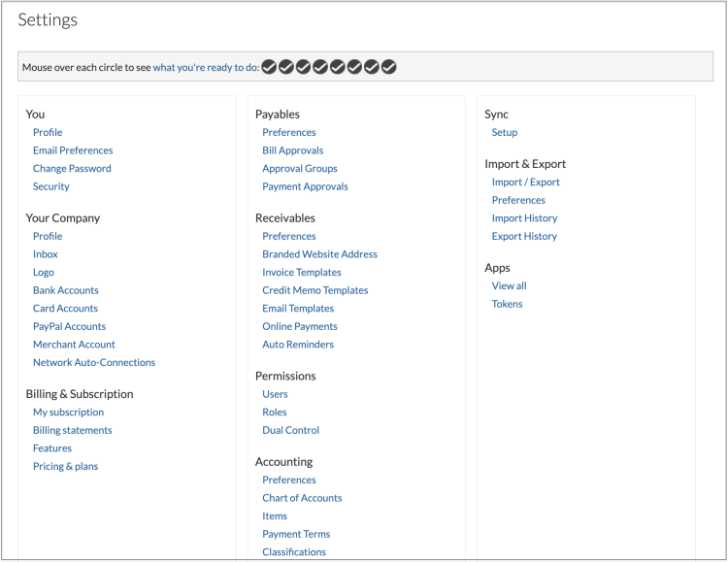The height and width of the screenshot is (562, 728).
Task: Open Approval Groups settings
Action: [300, 169]
